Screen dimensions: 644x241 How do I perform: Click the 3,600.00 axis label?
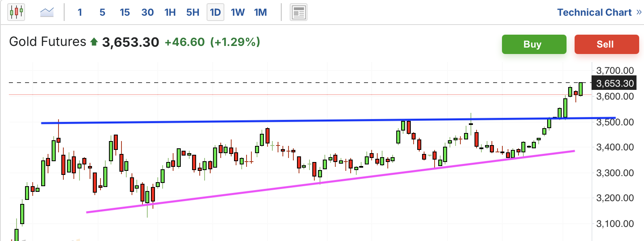point(615,96)
